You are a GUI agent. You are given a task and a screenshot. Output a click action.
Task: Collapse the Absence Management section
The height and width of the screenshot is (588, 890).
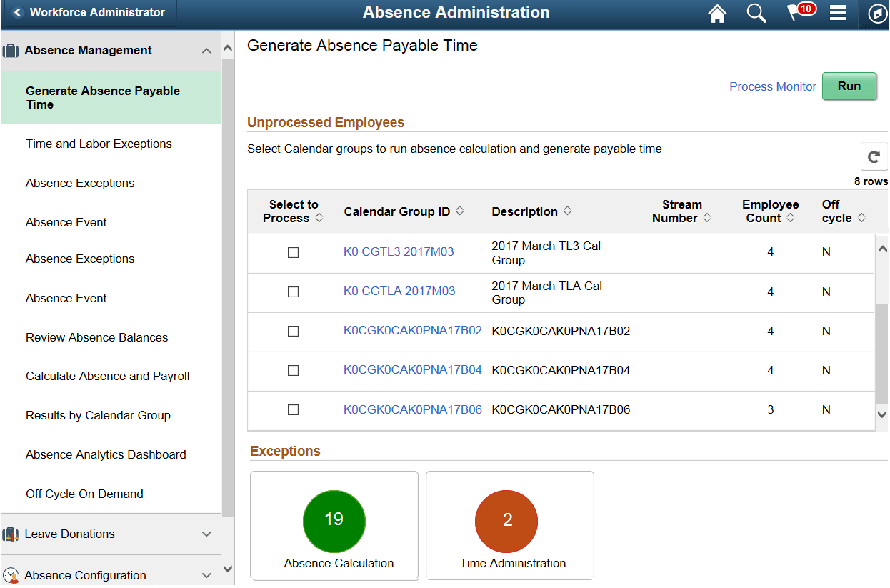(206, 50)
